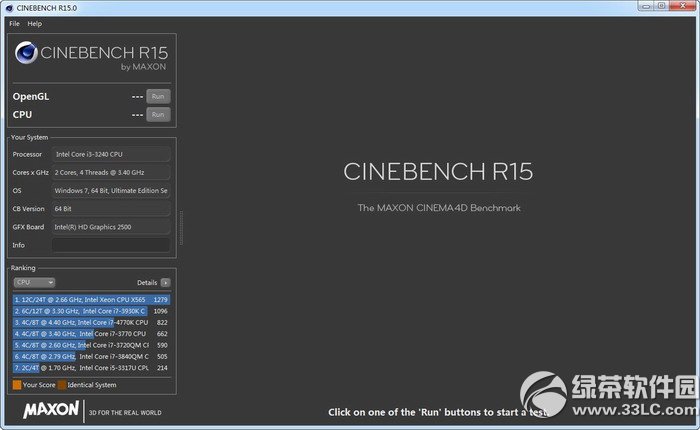Viewport: 700px width, 430px height.
Task: Click the CPU '---' score value
Action: coord(138,115)
